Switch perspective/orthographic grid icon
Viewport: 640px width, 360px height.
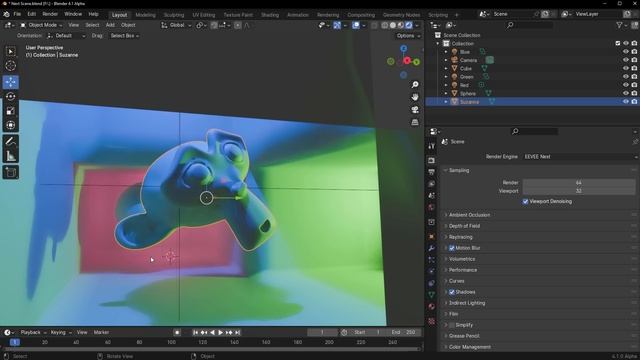click(415, 122)
